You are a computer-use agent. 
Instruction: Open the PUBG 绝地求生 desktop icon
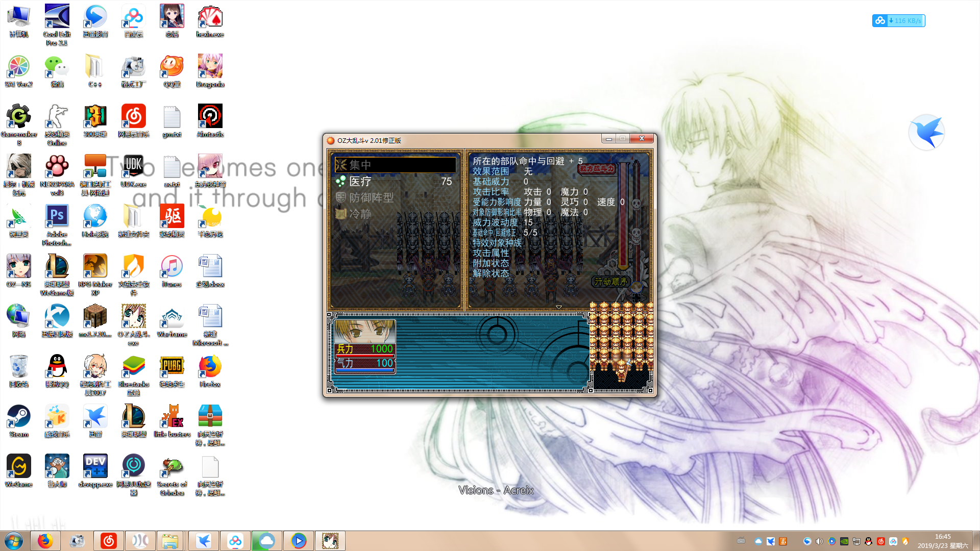pyautogui.click(x=171, y=371)
